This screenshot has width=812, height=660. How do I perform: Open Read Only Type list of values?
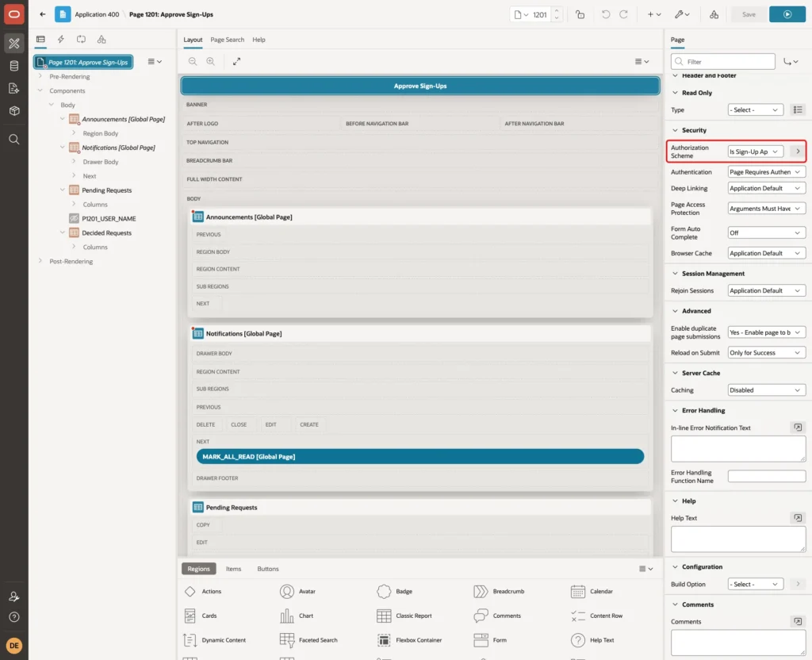click(x=798, y=109)
